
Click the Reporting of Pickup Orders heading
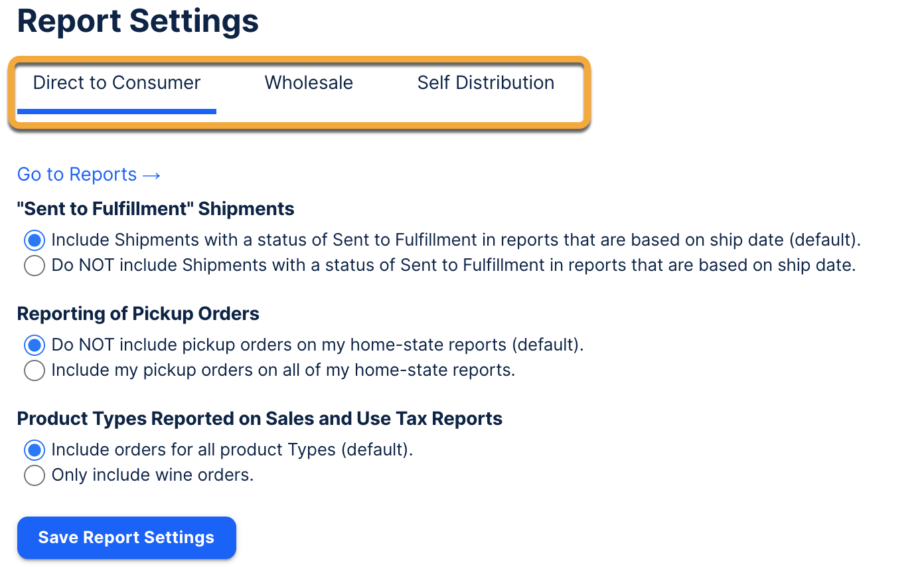[138, 313]
